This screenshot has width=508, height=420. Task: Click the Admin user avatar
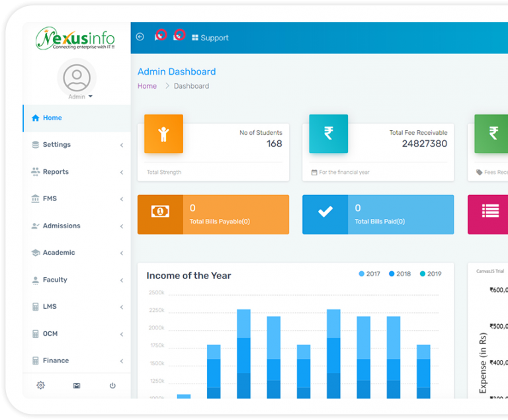(77, 78)
